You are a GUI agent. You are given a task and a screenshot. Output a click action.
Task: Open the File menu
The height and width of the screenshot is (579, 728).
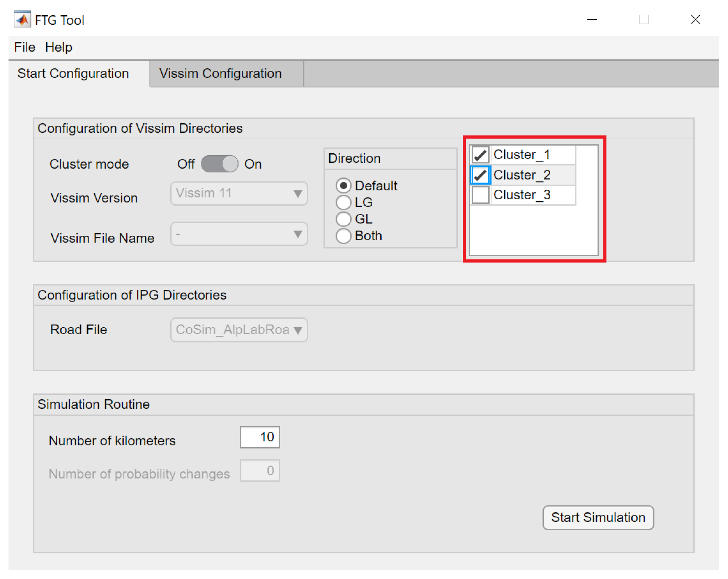coord(25,47)
